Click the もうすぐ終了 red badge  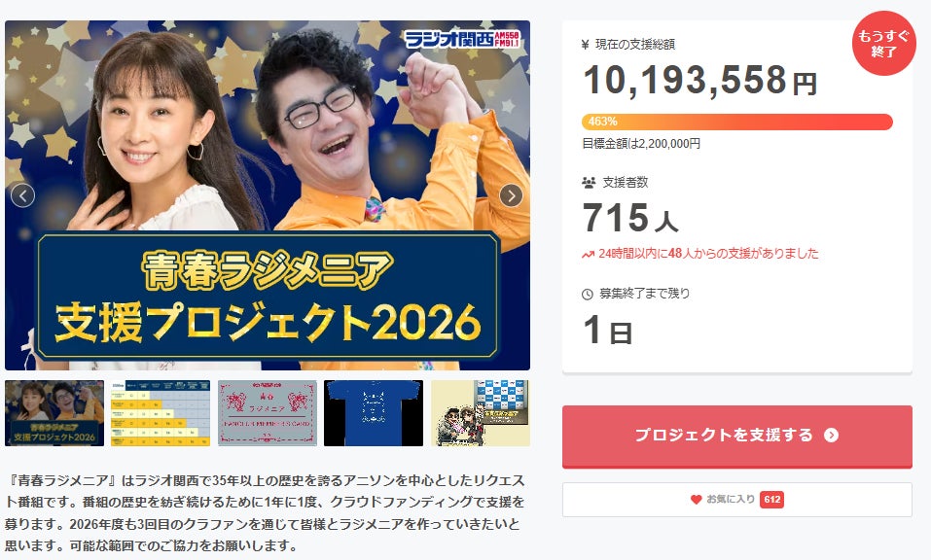[x=884, y=44]
